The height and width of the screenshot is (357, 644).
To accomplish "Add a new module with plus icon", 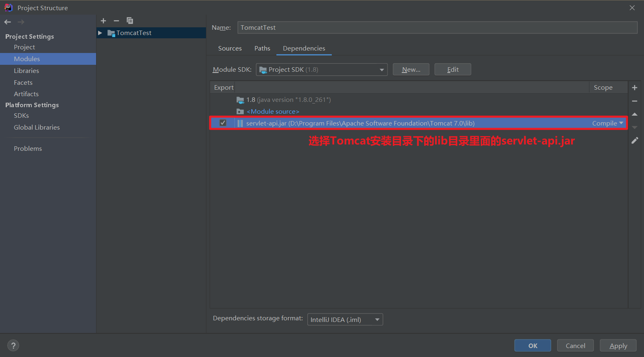I will pos(103,21).
